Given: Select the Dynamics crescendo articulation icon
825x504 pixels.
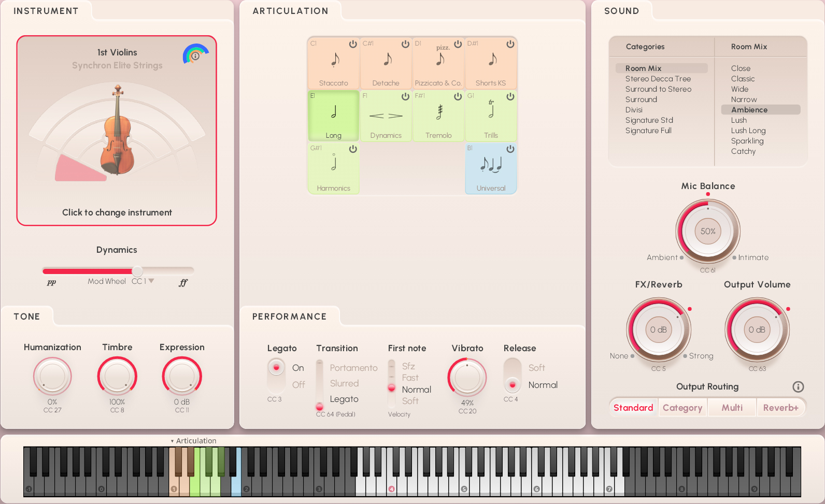Looking at the screenshot, I should pos(386,116).
